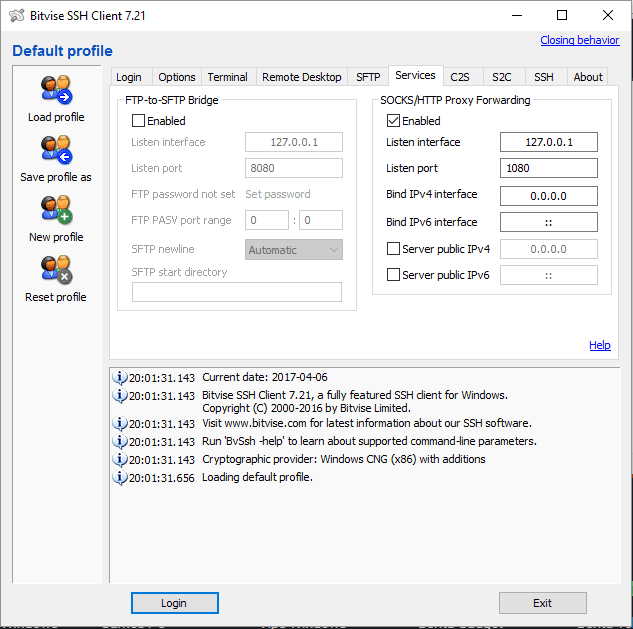The width and height of the screenshot is (633, 629).
Task: Click the Server public IPv6 address field
Action: pyautogui.click(x=549, y=275)
